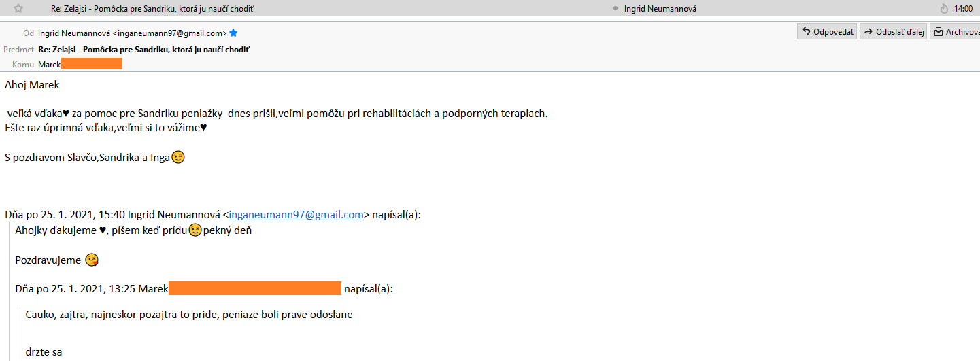Click the quoted line starting 'Cauko, zajtra'
This screenshot has height=361, width=980.
point(189,315)
